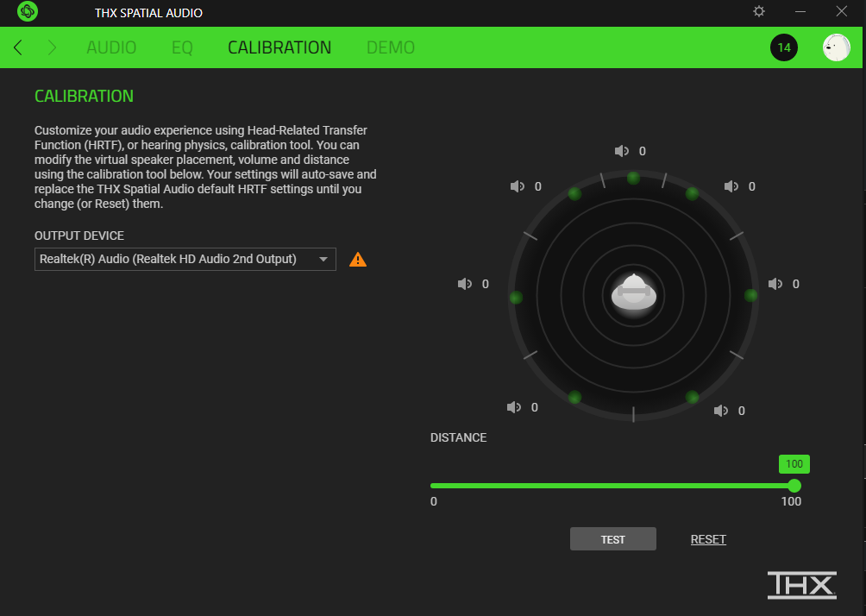Minimize the THX Spatial Audio window

pos(800,11)
